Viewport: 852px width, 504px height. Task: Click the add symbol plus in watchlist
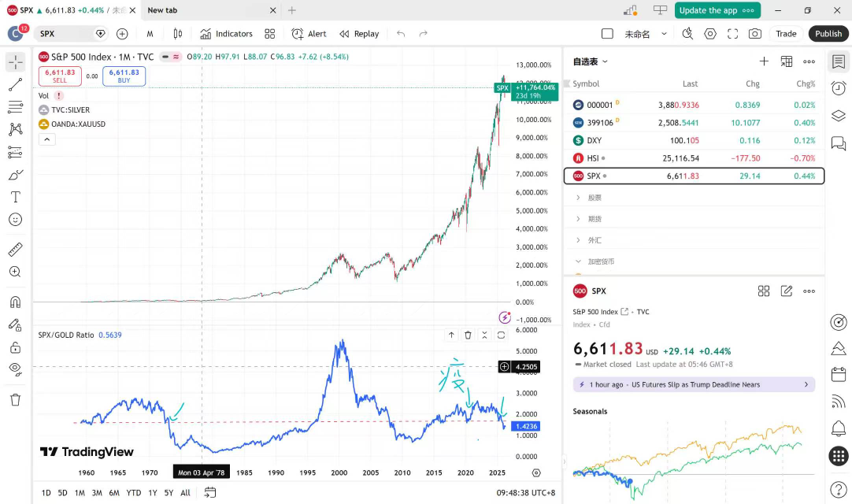click(x=764, y=61)
